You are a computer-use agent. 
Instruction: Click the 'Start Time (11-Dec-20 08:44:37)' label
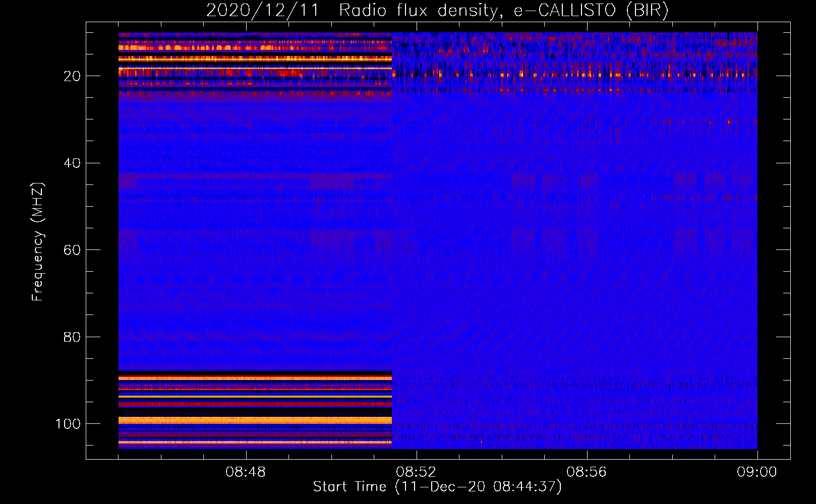pyautogui.click(x=437, y=487)
